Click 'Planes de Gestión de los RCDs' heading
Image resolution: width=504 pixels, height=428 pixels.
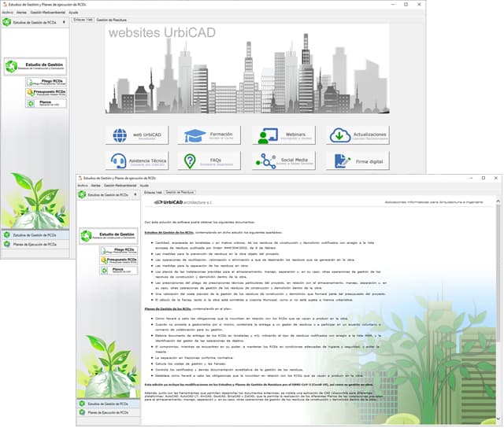point(168,308)
